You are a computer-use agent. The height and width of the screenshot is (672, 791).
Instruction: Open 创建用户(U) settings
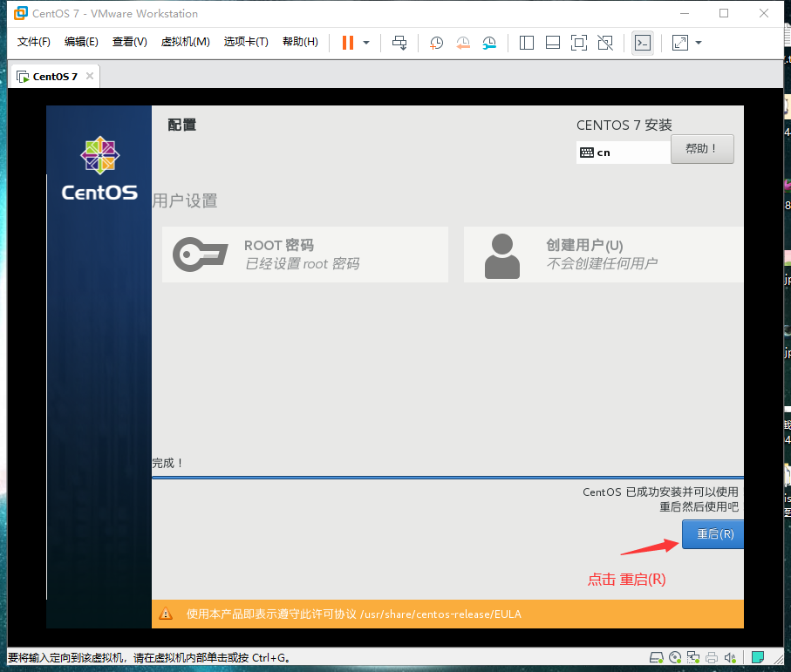[x=603, y=255]
